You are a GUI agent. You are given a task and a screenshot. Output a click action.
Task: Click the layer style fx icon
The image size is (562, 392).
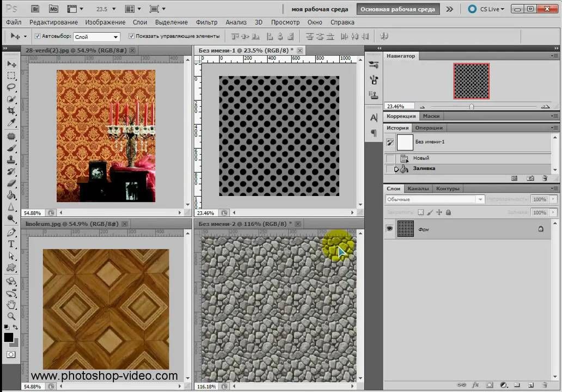(475, 384)
